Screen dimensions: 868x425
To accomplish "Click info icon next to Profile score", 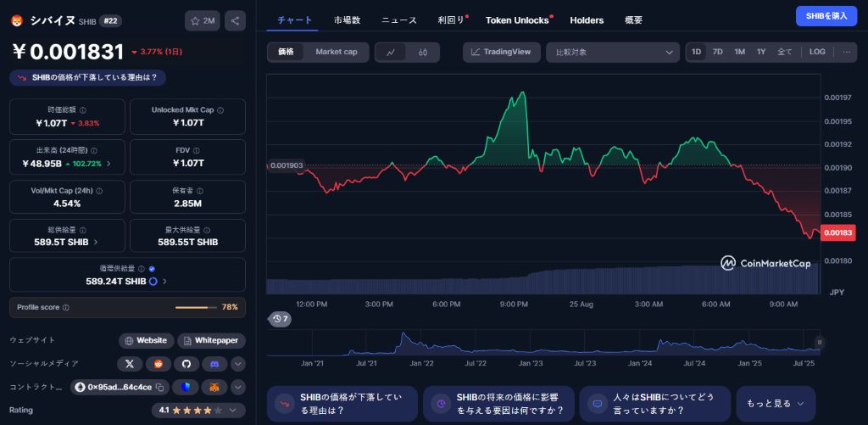I will click(66, 308).
